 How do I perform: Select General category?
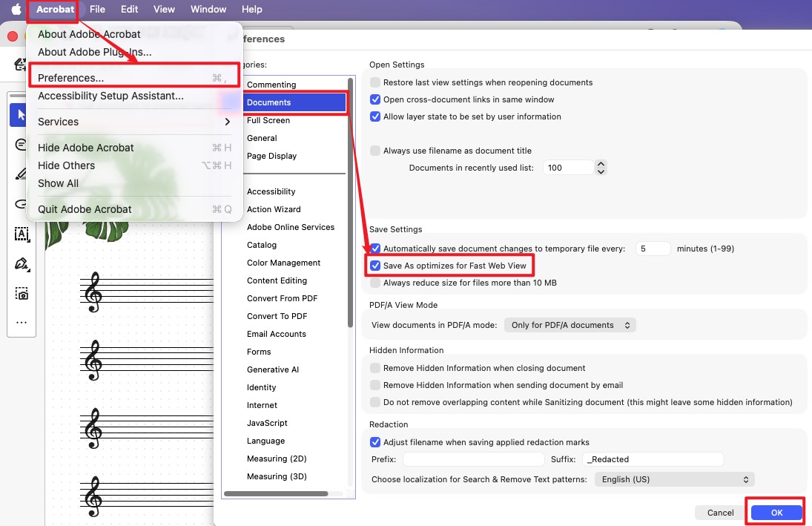point(262,139)
